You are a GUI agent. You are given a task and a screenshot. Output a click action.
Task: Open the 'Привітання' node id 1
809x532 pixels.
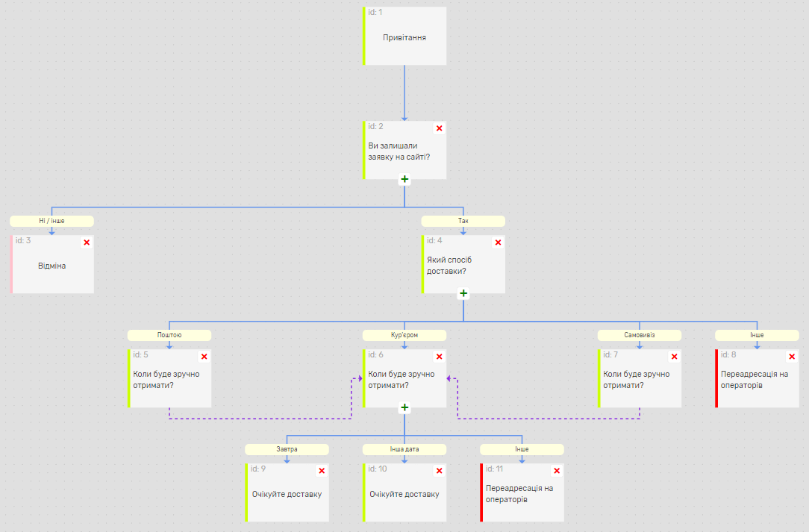coord(404,37)
